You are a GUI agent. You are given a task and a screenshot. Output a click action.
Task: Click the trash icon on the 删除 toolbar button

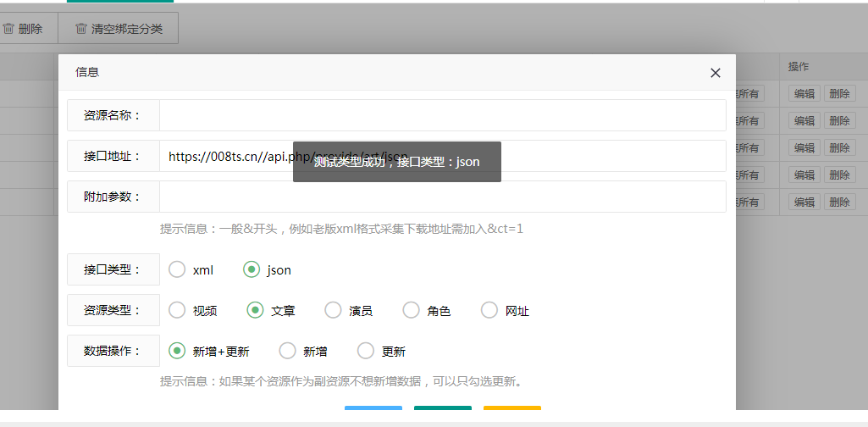[x=8, y=29]
